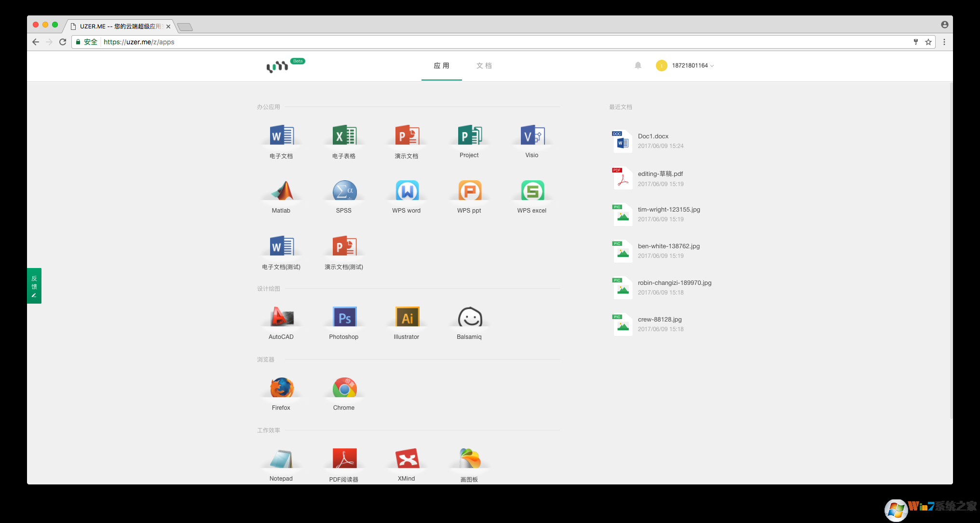Click the notification bell icon
Image resolution: width=980 pixels, height=523 pixels.
(x=638, y=66)
